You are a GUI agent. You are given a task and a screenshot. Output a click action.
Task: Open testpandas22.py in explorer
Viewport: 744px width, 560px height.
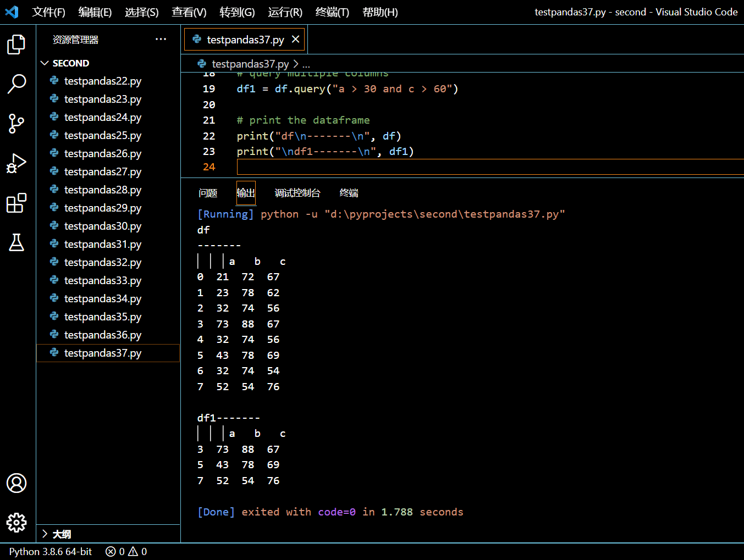pyautogui.click(x=108, y=81)
